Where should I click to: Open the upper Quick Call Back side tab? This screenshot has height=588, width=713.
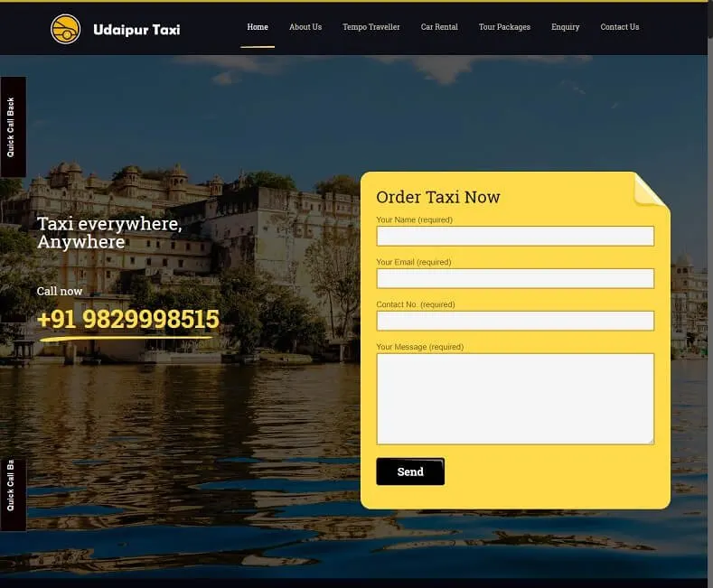click(13, 126)
